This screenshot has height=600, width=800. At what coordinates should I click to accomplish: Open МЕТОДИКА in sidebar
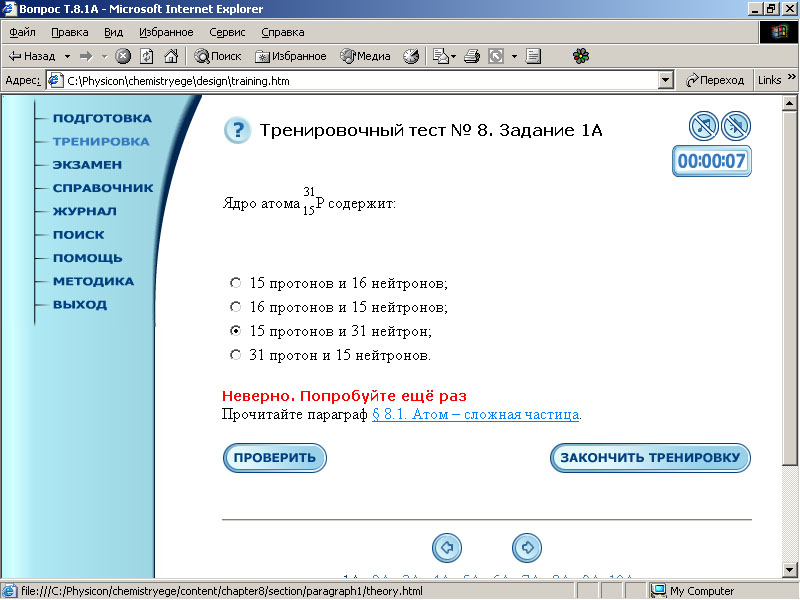point(93,281)
